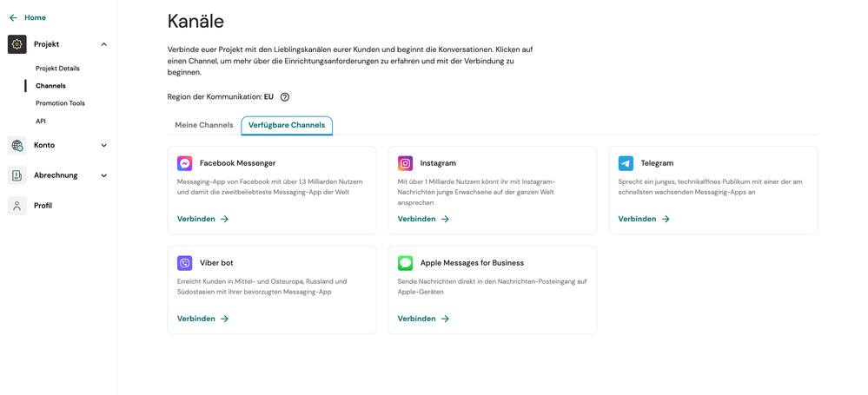
Task: Click the Telegram paper plane icon
Action: point(626,163)
